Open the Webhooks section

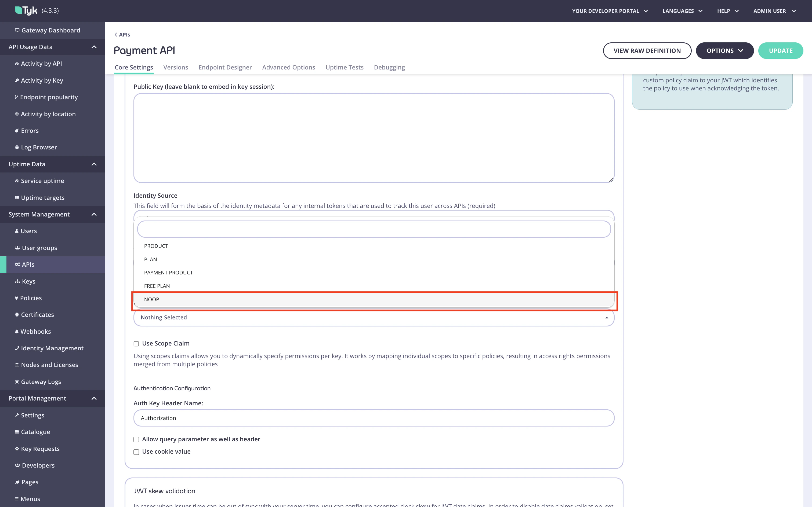point(35,331)
